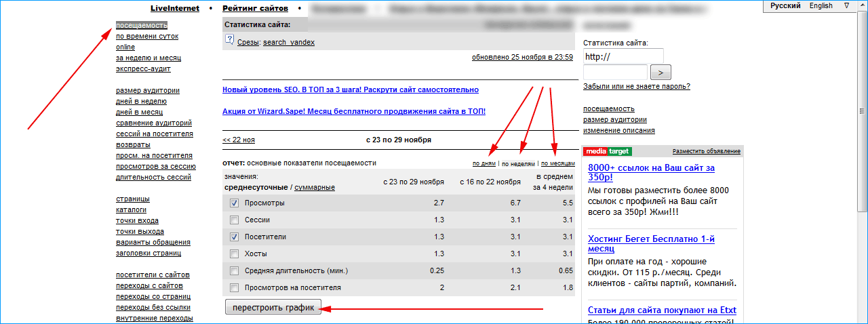Tick the Средняя длительность (мин.) checkbox
This screenshot has height=324, width=868.
click(x=234, y=270)
